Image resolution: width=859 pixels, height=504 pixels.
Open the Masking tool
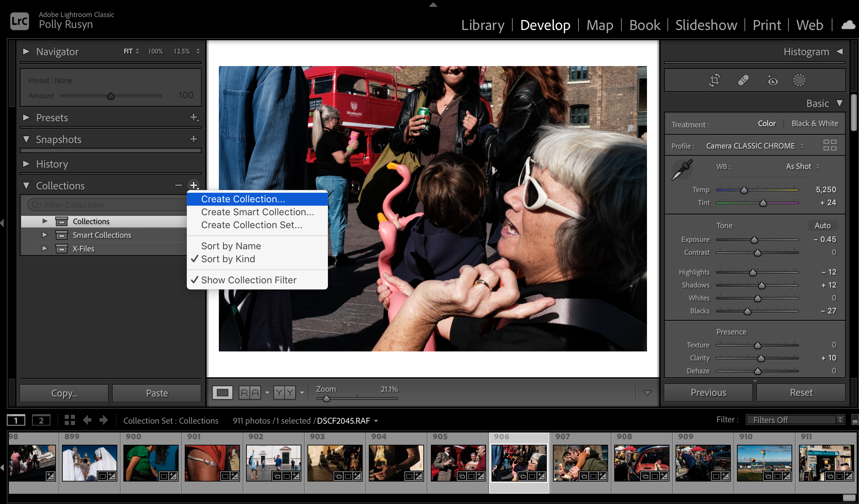pyautogui.click(x=799, y=80)
